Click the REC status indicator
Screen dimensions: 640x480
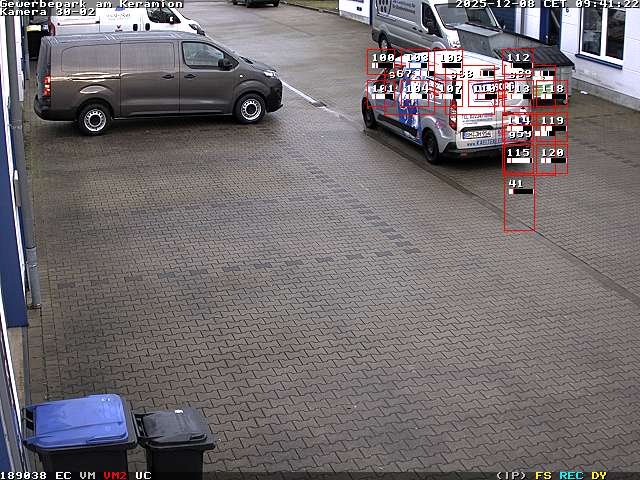[571, 475]
